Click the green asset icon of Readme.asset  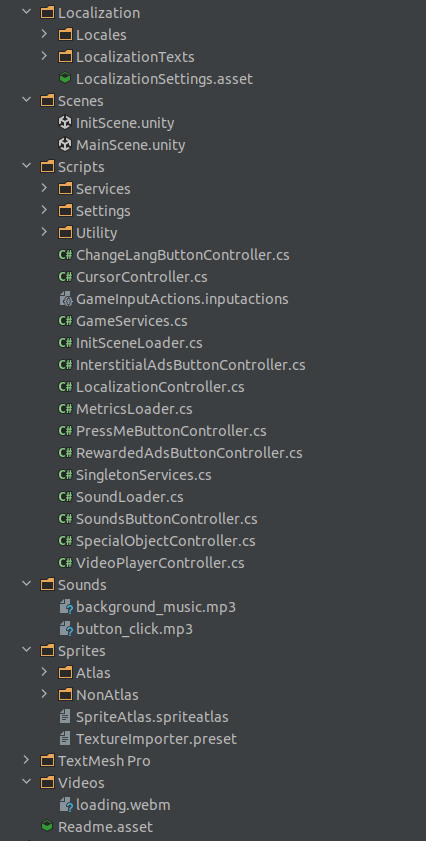coord(47,826)
